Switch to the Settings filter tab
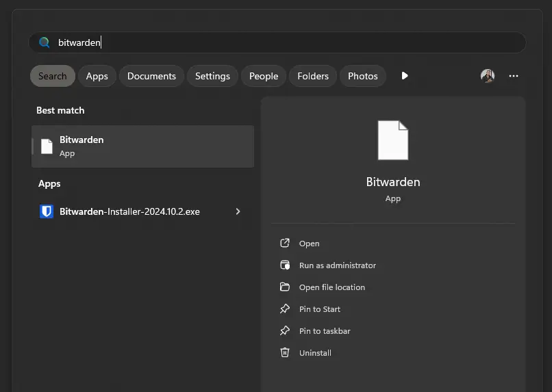Viewport: 552px width, 392px height. tap(212, 76)
